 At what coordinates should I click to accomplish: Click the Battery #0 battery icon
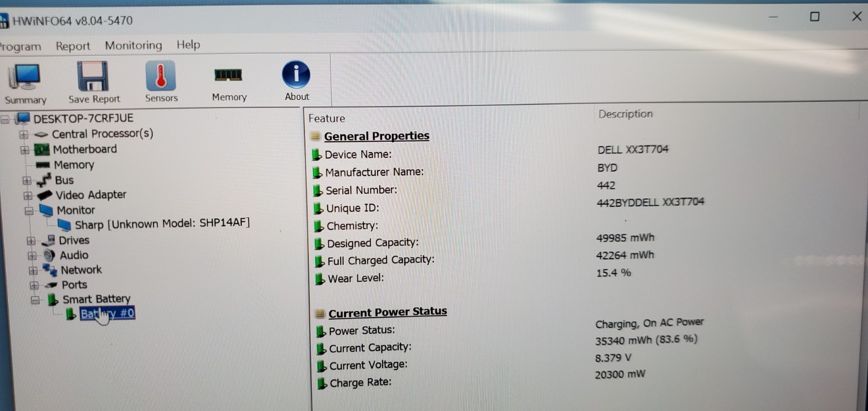click(71, 314)
